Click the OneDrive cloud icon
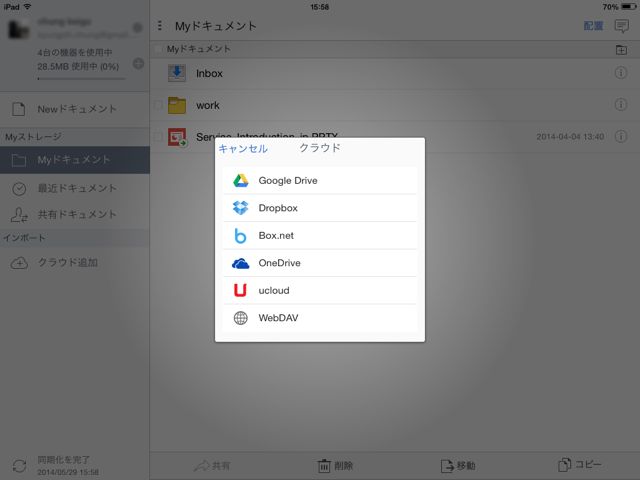The width and height of the screenshot is (640, 480). click(x=240, y=264)
